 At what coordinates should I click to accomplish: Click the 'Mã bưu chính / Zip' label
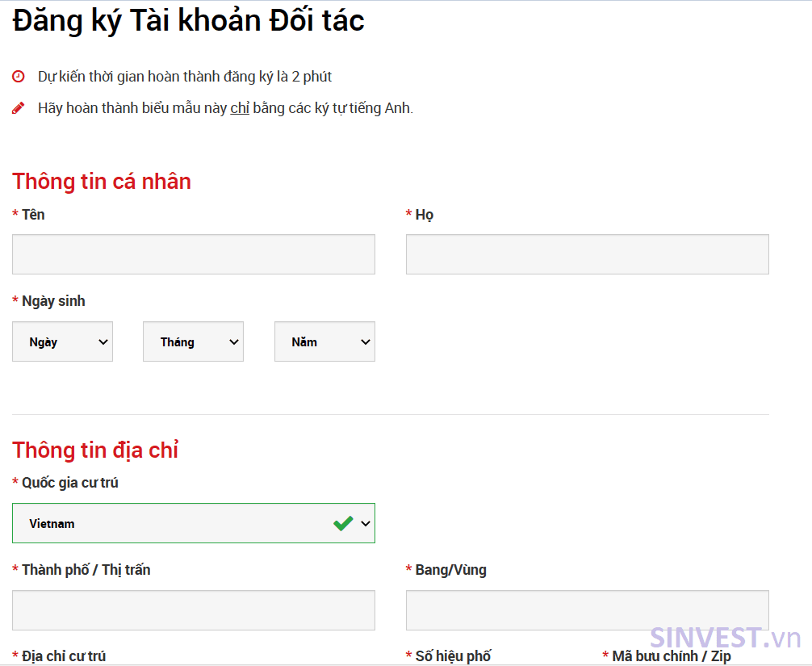point(672,656)
